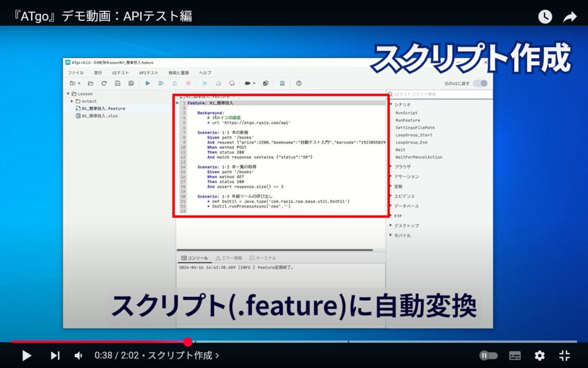Screen dimensions: 588x368
Task: Click the SettingsFilePath command
Action: click(x=415, y=128)
